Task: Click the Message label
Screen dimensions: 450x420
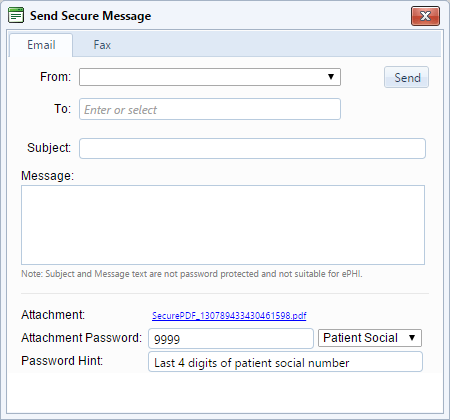Action: pyautogui.click(x=47, y=176)
